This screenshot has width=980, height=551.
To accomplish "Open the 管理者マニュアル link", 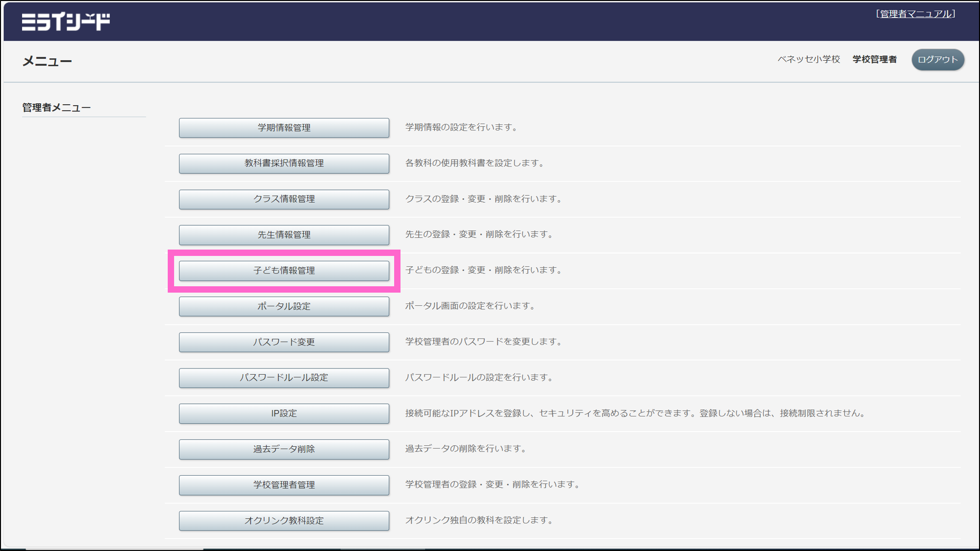I will [915, 14].
